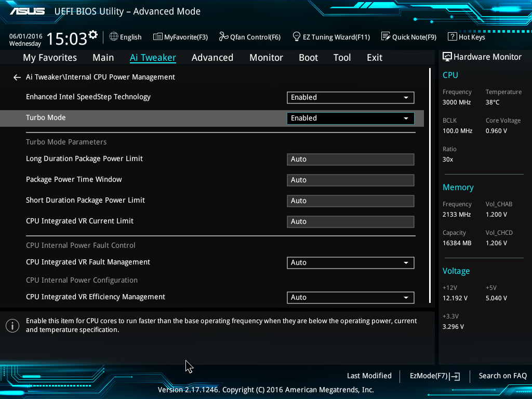This screenshot has width=532, height=399.
Task: Open clock settings gear icon
Action: pos(93,35)
